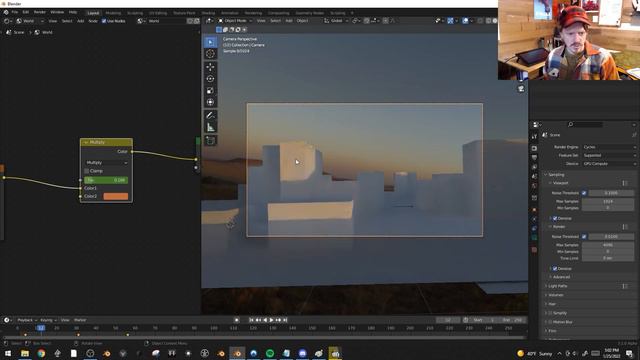Open the Device dropdown set to GPU Compute
Screen dimensions: 640x360
[609, 164]
